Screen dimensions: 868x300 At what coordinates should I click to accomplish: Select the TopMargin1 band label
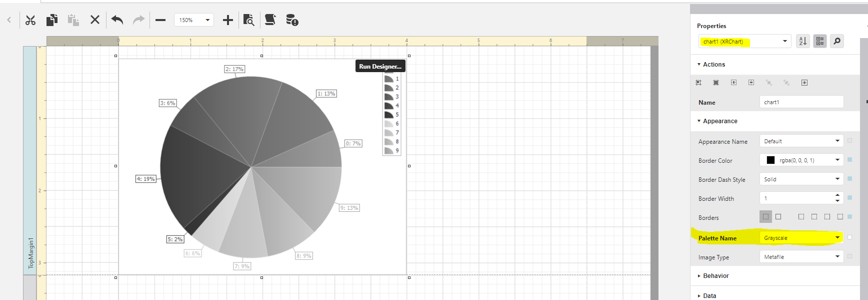click(x=30, y=253)
